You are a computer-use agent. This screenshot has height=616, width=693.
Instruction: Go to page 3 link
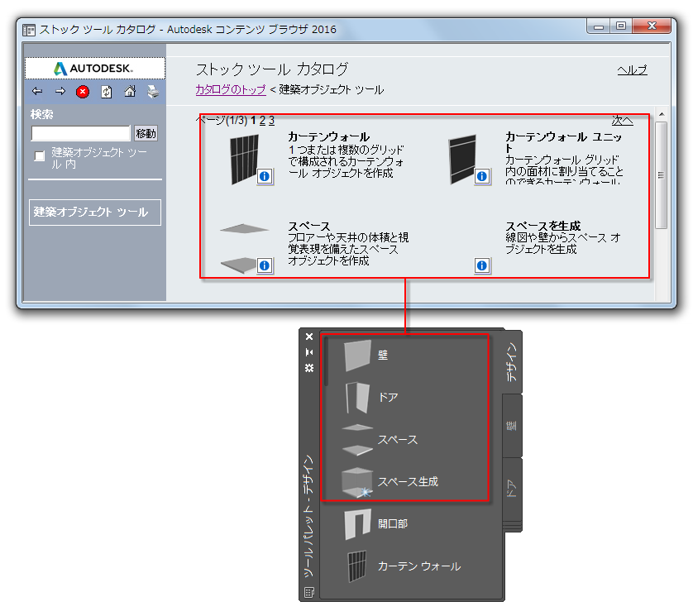click(x=271, y=120)
